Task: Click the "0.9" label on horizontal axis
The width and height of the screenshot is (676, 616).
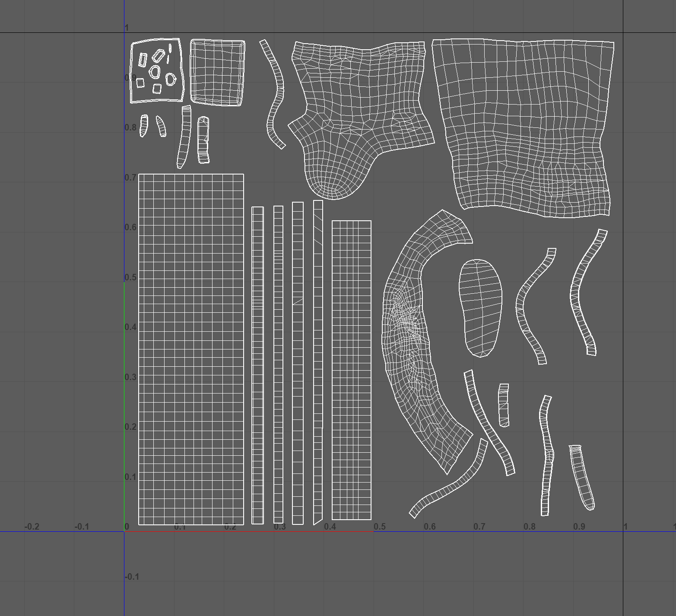Action: [x=579, y=527]
